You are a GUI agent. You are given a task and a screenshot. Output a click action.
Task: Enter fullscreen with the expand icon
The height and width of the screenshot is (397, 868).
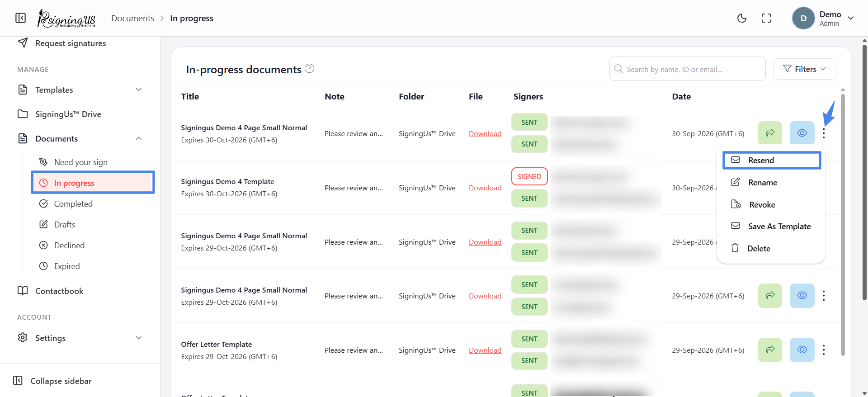[766, 18]
